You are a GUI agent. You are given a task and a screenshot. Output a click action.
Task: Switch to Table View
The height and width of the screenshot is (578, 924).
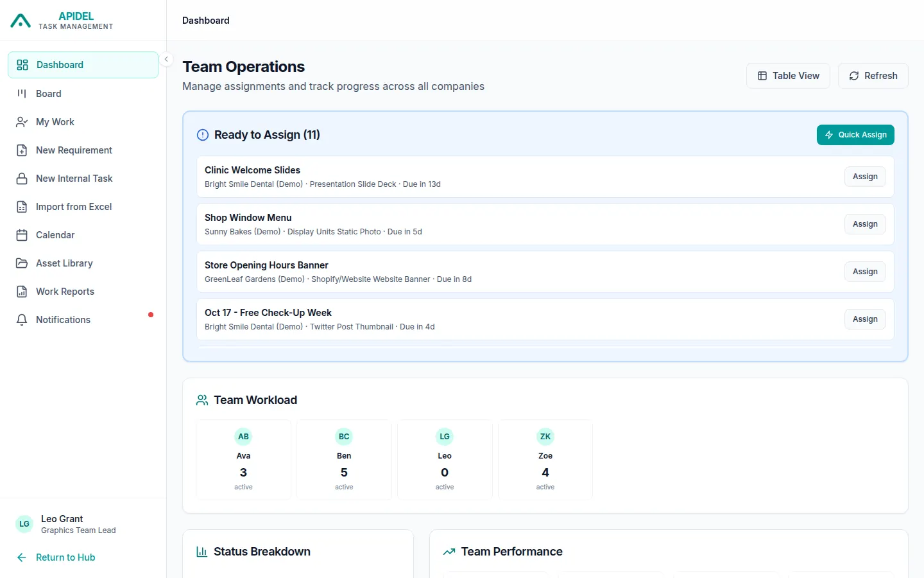click(x=788, y=76)
